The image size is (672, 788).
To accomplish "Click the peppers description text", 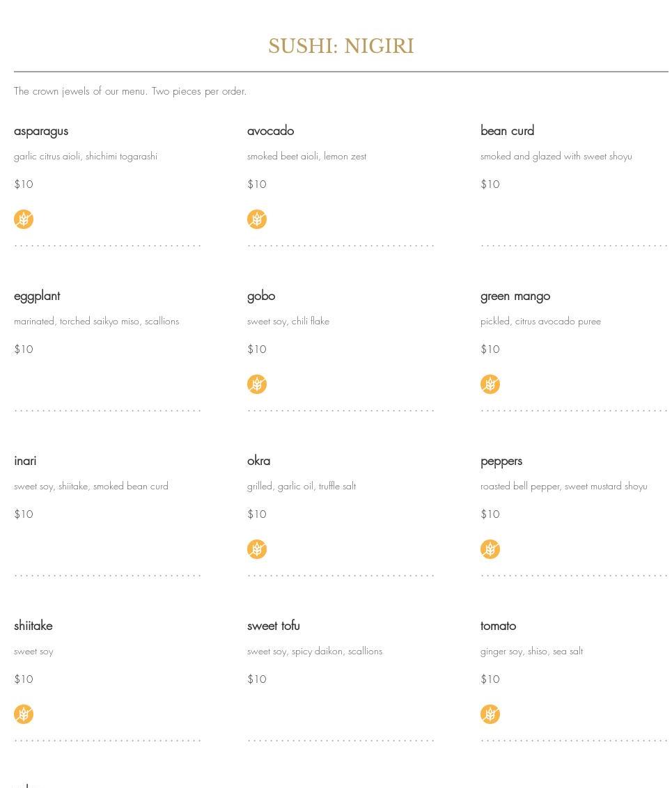I will coord(563,487).
